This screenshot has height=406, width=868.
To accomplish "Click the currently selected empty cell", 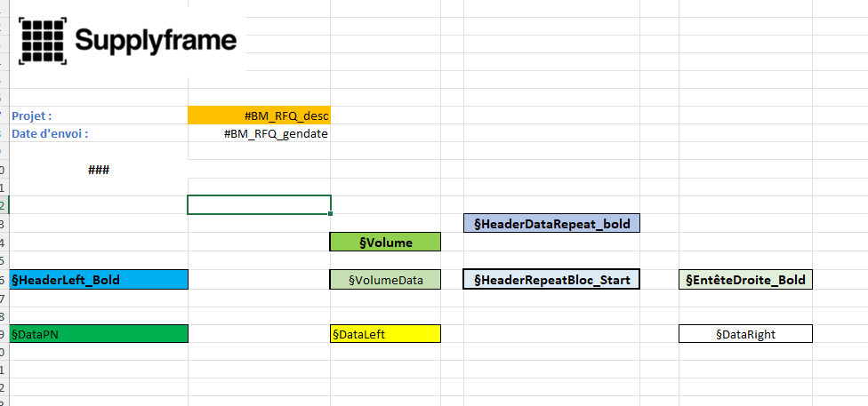I will click(x=259, y=205).
